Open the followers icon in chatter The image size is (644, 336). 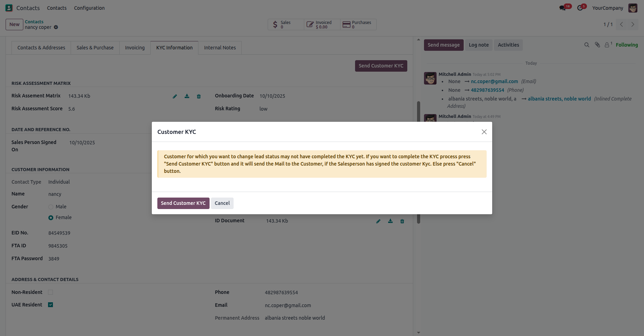(608, 45)
